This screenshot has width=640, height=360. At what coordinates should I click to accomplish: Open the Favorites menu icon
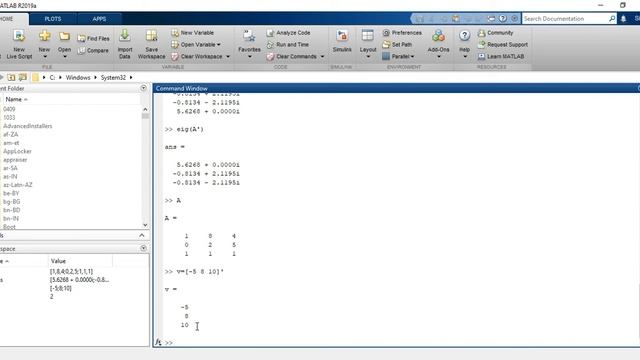click(x=249, y=36)
